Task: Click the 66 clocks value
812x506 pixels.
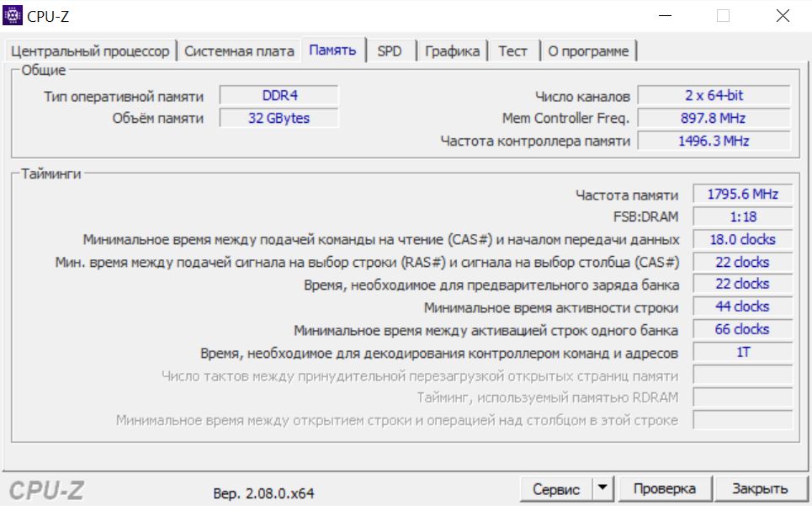Action: (743, 329)
